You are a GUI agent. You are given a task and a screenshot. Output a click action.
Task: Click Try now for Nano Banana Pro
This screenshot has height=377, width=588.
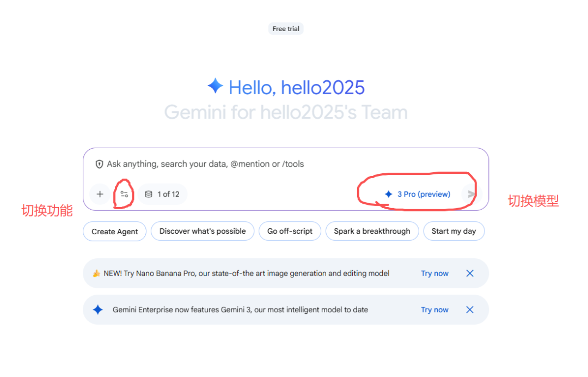pos(434,273)
